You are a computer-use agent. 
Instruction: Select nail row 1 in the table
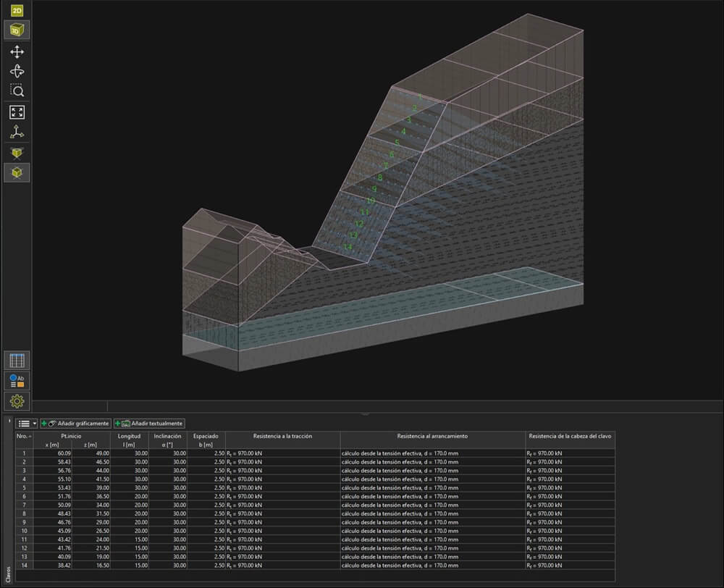315,453
